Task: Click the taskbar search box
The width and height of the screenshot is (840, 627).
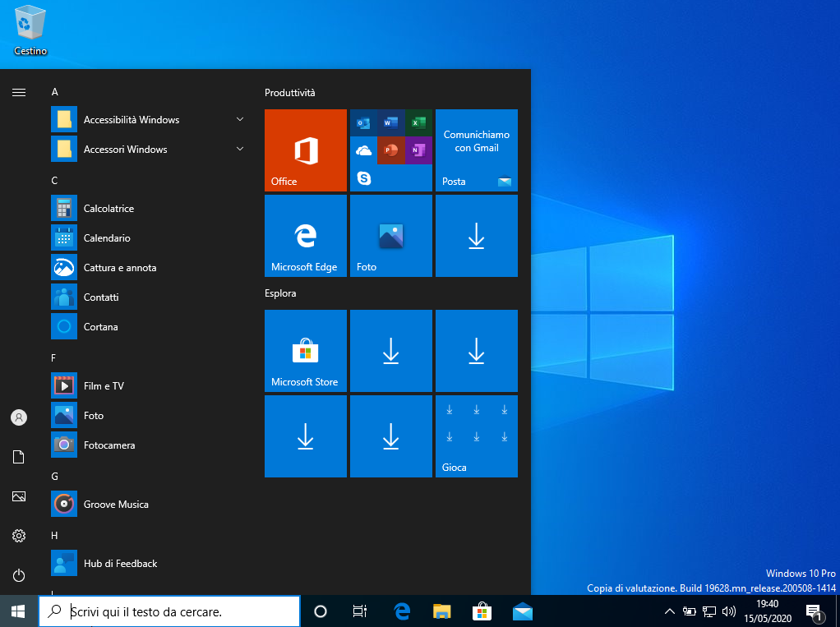Action: coord(169,611)
